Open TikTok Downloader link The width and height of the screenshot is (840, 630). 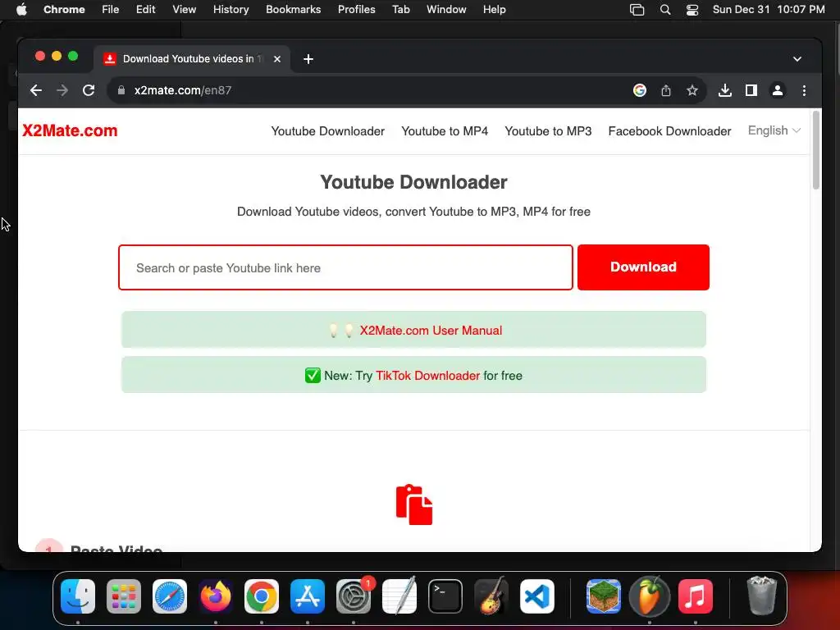point(427,376)
